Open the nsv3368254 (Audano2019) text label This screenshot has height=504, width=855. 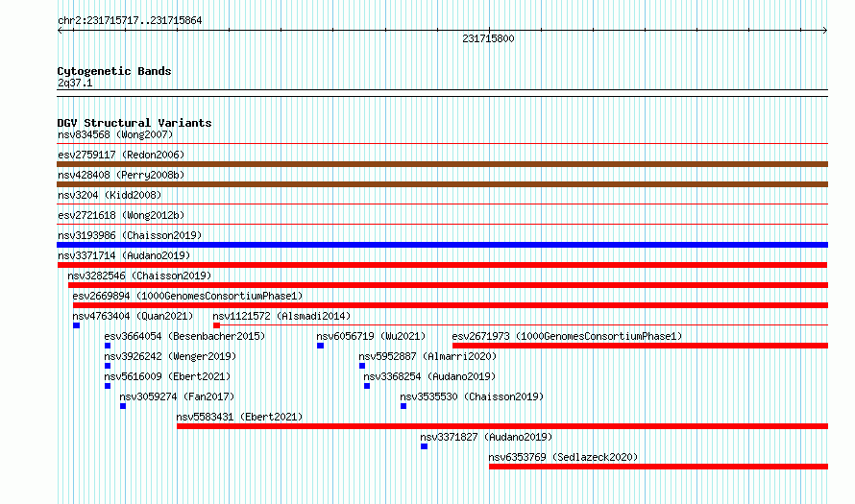point(429,376)
